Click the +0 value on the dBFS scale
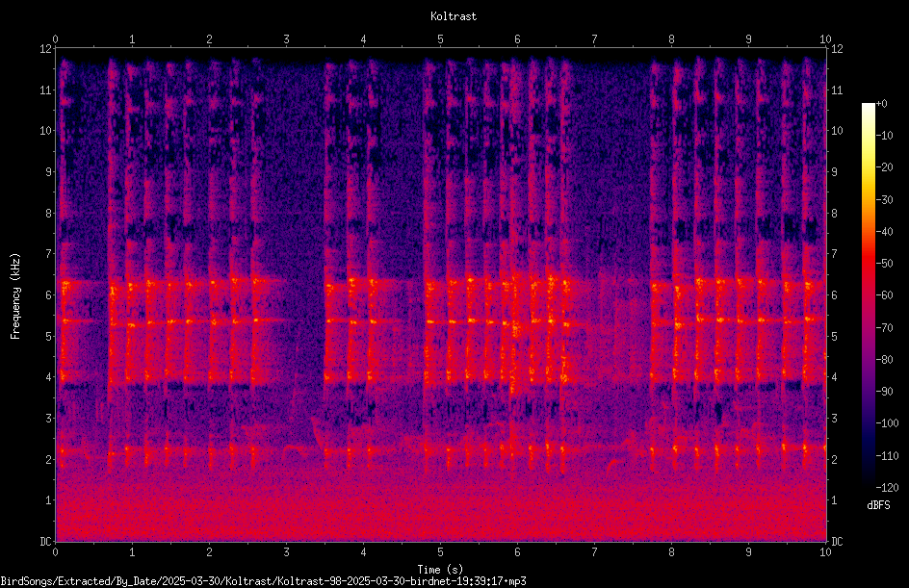 click(881, 104)
